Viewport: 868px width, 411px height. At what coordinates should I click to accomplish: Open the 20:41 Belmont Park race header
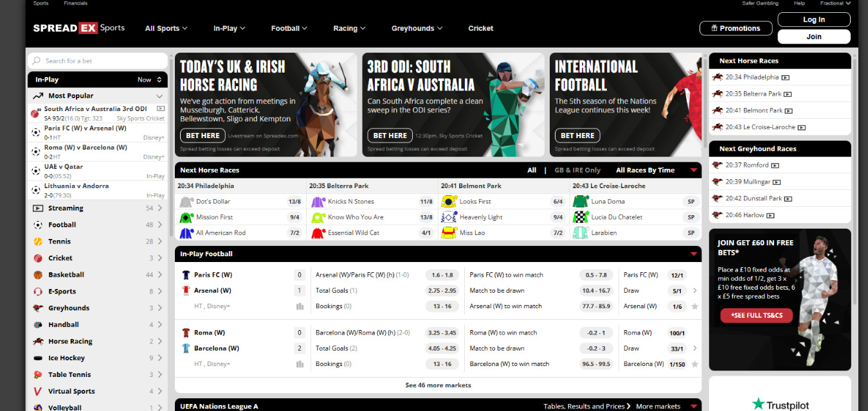click(x=471, y=186)
